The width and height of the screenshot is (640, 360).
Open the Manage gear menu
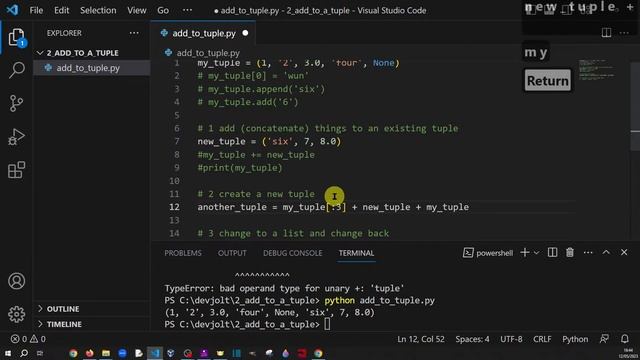pos(16,314)
